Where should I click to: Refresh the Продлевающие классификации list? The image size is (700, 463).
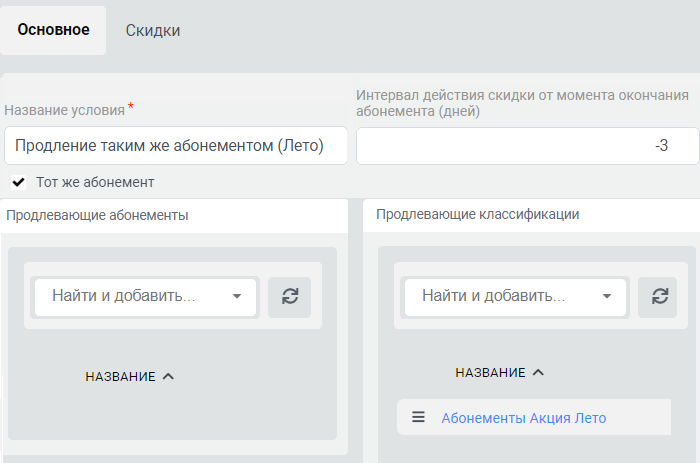pos(657,297)
